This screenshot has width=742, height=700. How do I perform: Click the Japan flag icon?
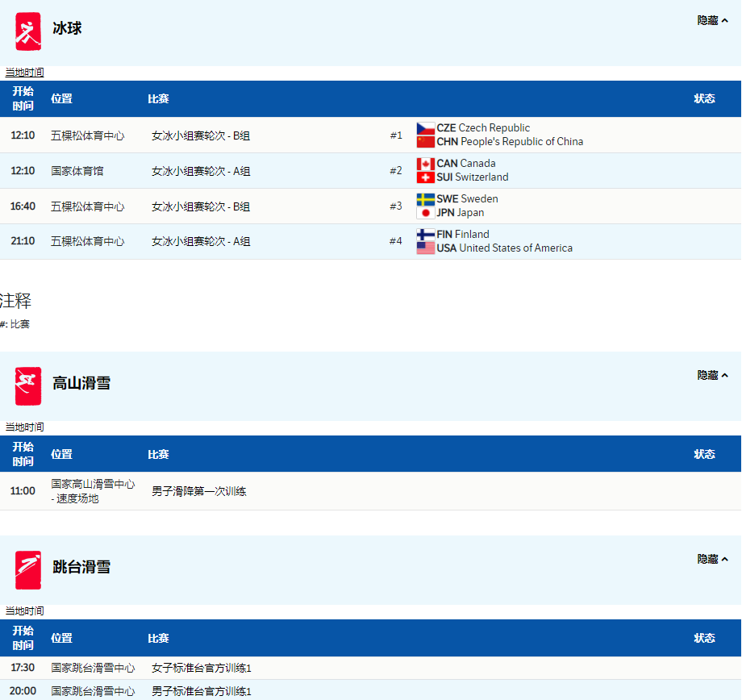coord(426,213)
